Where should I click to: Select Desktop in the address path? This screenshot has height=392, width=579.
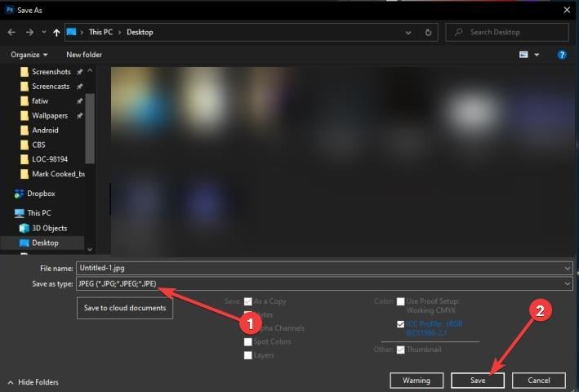(140, 33)
